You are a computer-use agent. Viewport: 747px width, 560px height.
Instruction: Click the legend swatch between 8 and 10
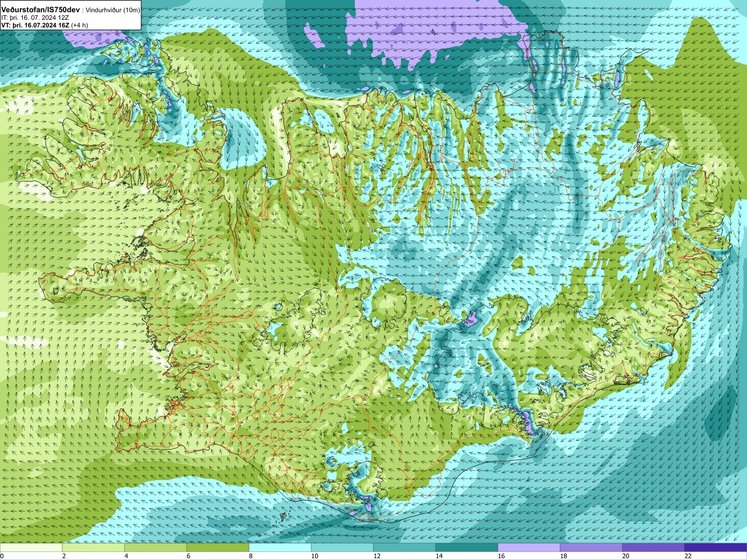coord(280,548)
